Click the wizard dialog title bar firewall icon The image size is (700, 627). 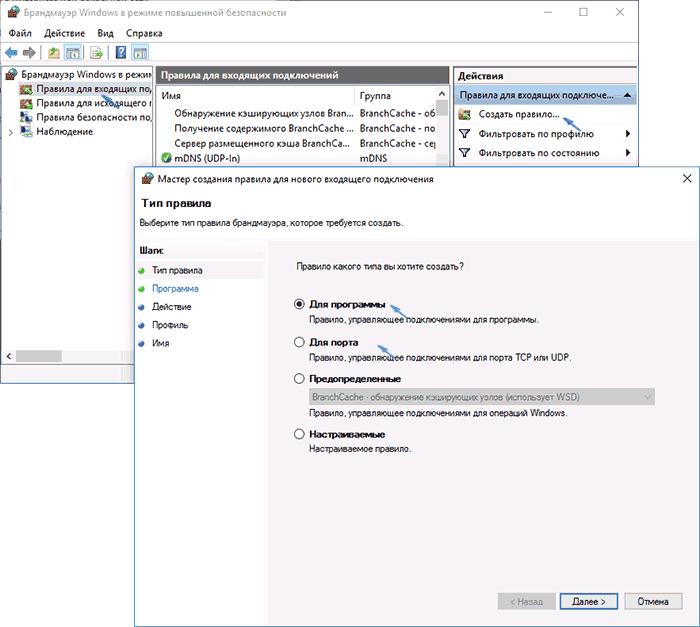click(147, 179)
